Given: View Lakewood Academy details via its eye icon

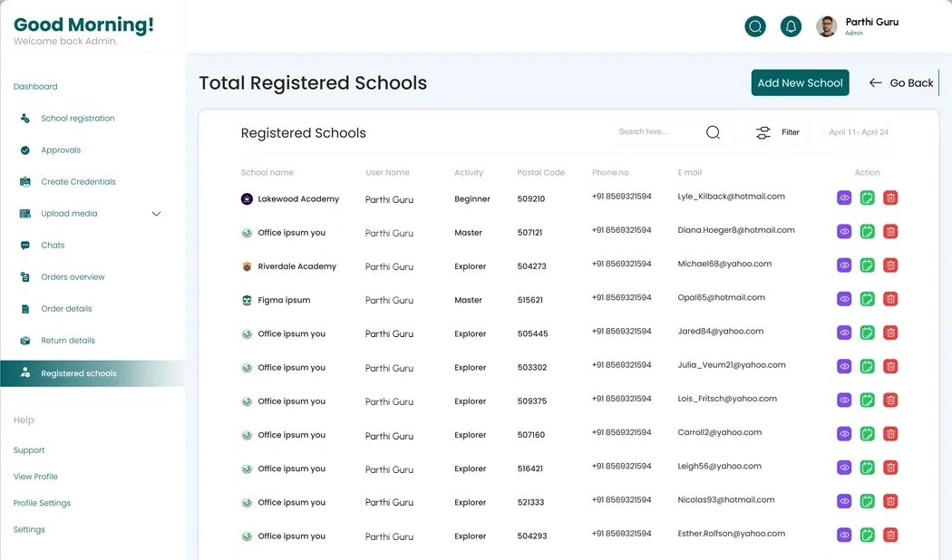Looking at the screenshot, I should point(844,198).
